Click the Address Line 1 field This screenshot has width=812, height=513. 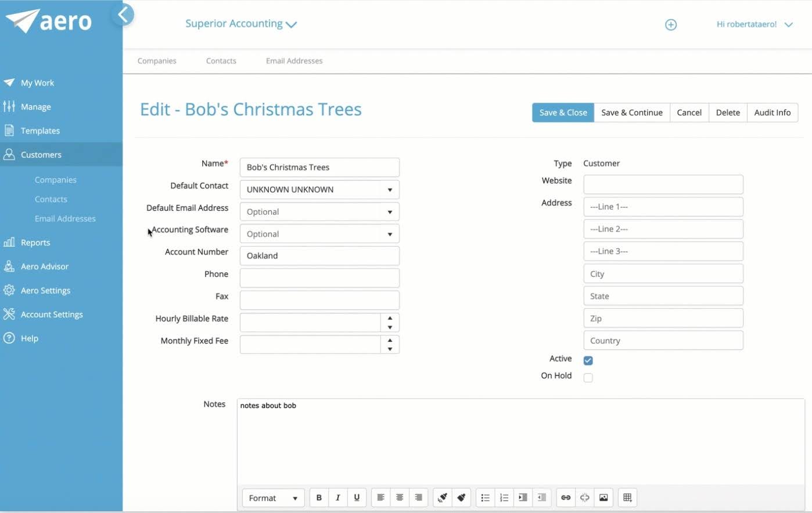(x=663, y=207)
